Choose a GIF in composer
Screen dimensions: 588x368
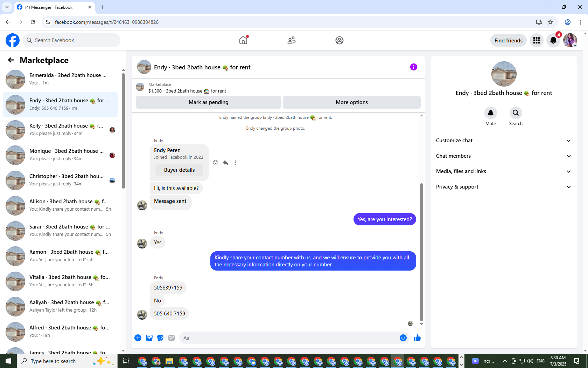[x=171, y=338]
